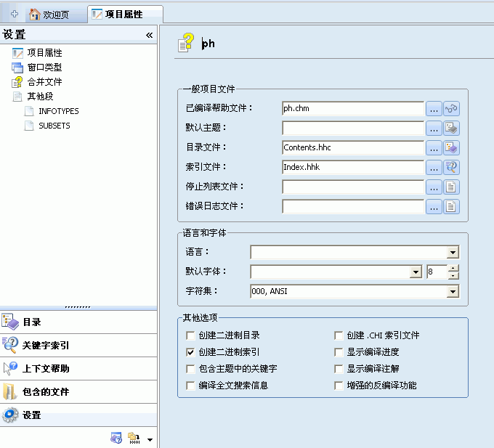Click the 停止列表文件 input field
Viewport: 494px width, 448px height.
pos(353,187)
